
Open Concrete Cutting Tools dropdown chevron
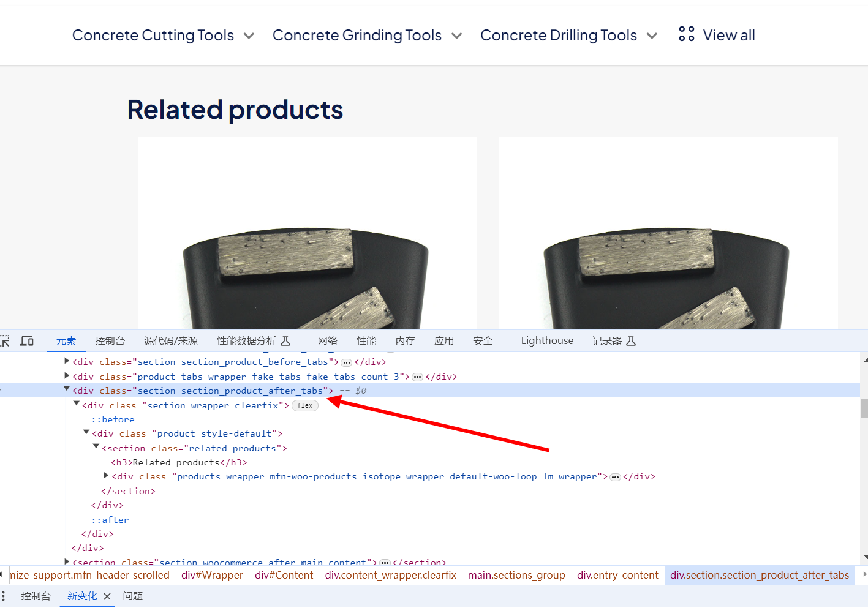[249, 36]
